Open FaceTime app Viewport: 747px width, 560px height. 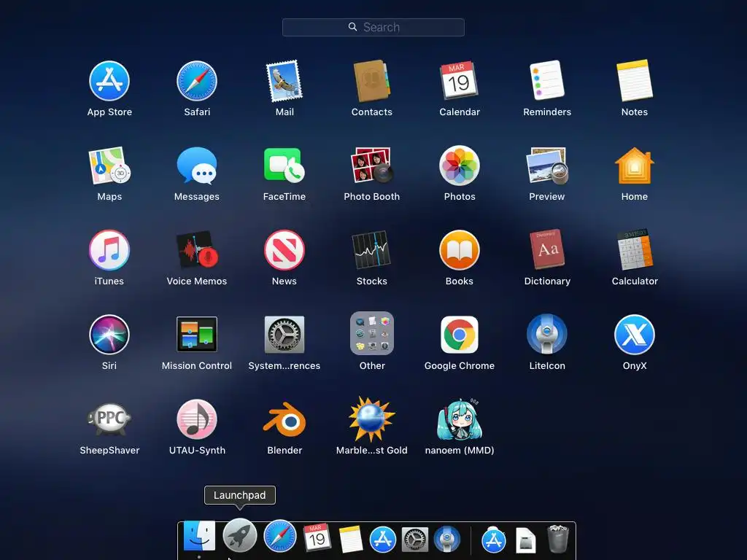click(285, 166)
